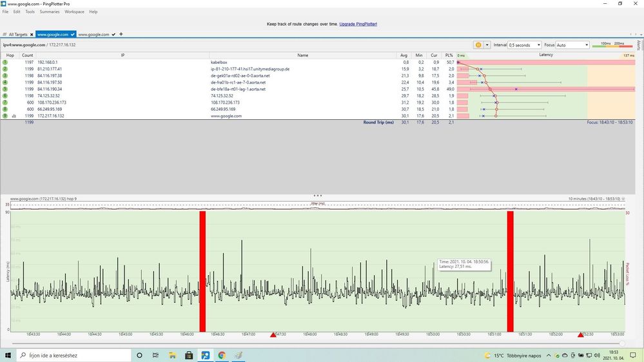The image size is (644, 362).
Task: Click the hop 9 green circle icon
Action: (x=5, y=116)
